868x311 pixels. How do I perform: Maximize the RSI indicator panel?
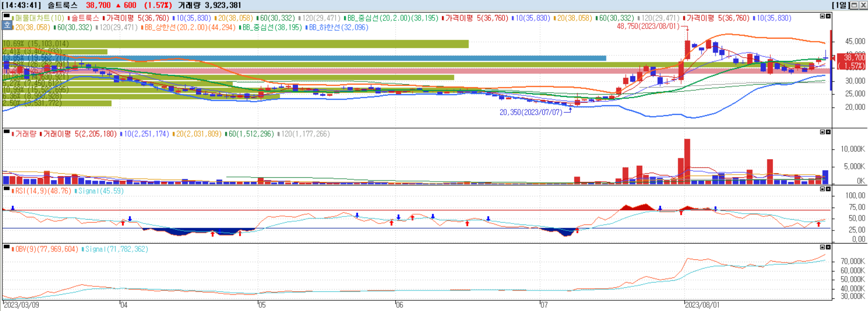(x=822, y=189)
